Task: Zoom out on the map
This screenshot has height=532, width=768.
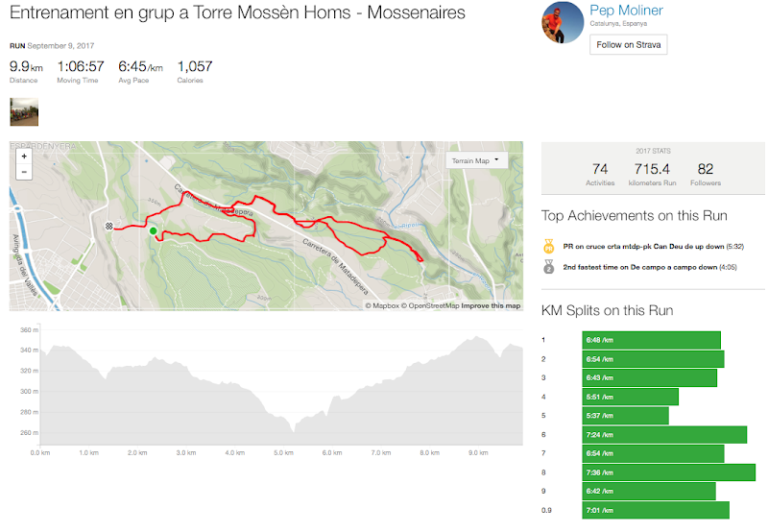Action: [24, 172]
